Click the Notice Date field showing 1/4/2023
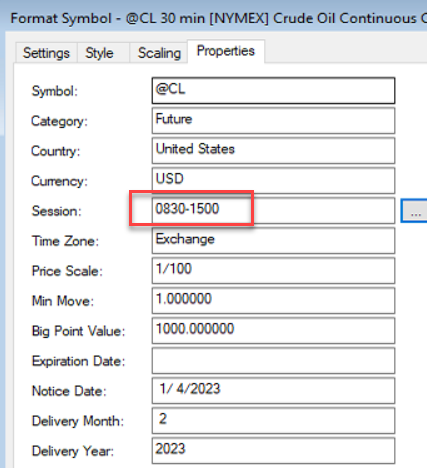 pos(273,391)
